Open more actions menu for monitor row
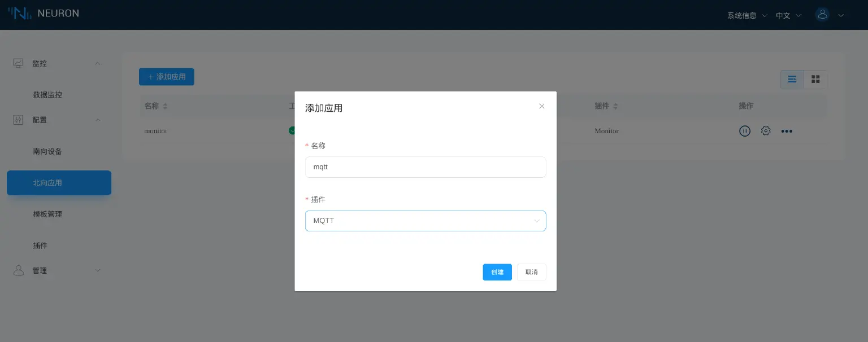 tap(787, 131)
